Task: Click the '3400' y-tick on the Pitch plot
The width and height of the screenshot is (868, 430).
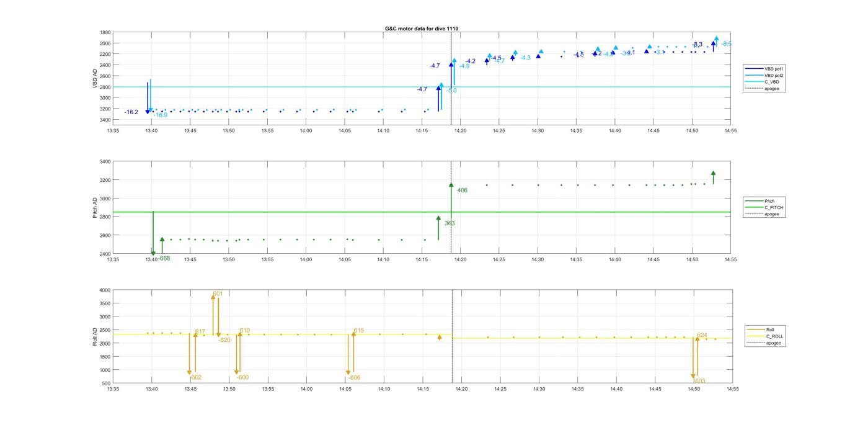Action: click(x=105, y=162)
